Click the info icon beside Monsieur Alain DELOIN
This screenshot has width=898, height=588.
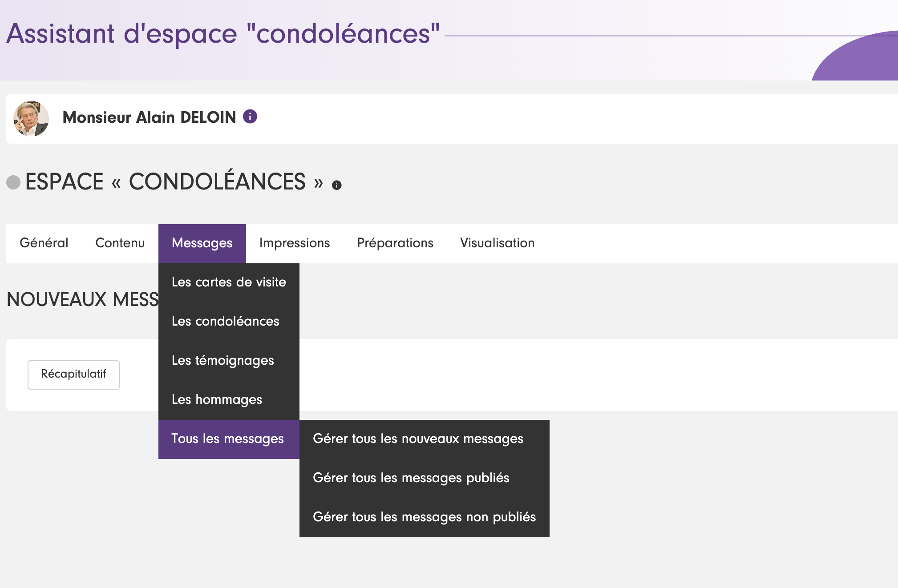coord(250,117)
